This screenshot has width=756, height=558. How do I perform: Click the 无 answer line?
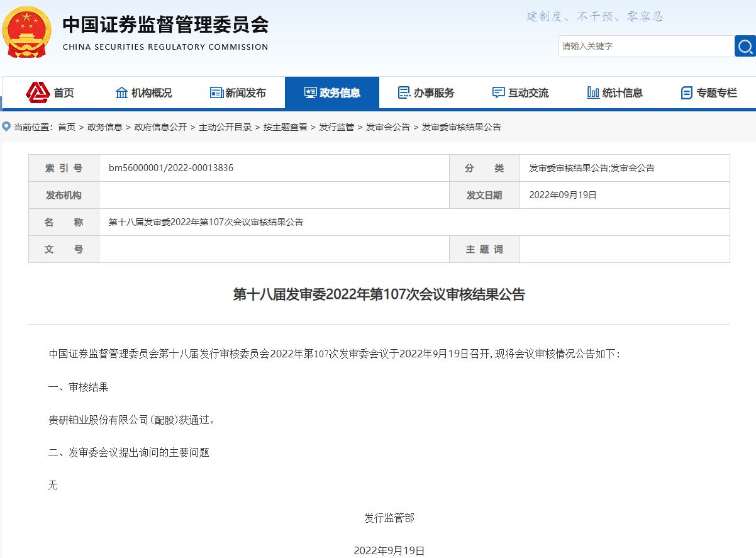coord(53,485)
